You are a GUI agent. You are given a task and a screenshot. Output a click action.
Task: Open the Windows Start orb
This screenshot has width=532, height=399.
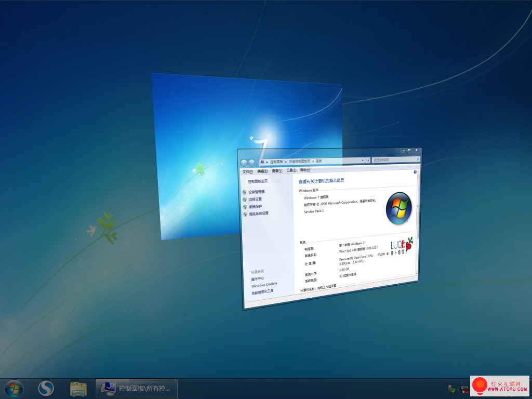[14, 389]
